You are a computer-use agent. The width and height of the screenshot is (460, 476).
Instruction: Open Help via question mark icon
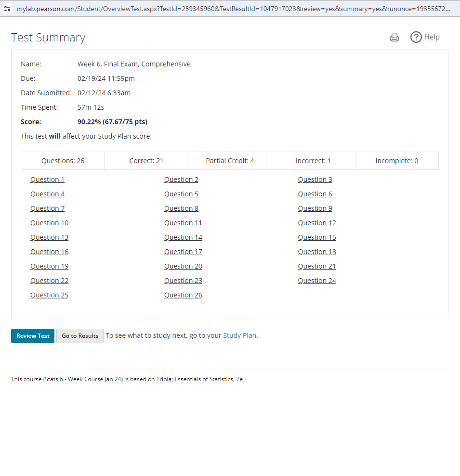[x=416, y=37]
